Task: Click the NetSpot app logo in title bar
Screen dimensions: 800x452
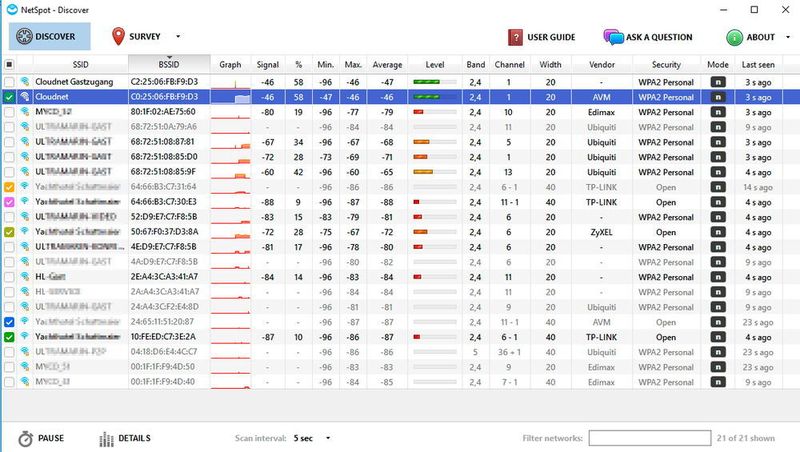Action: (x=12, y=9)
